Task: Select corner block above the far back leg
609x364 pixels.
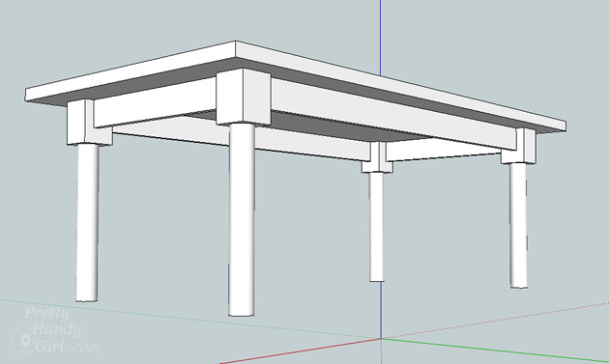Action: pos(378,156)
